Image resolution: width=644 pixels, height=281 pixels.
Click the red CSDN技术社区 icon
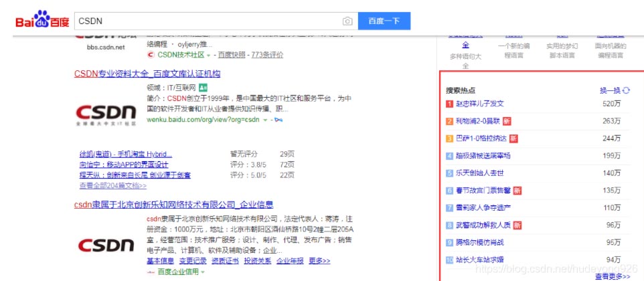[151, 55]
